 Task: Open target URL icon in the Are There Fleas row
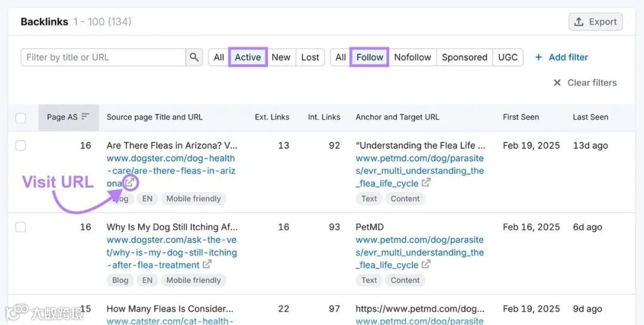[x=426, y=182]
